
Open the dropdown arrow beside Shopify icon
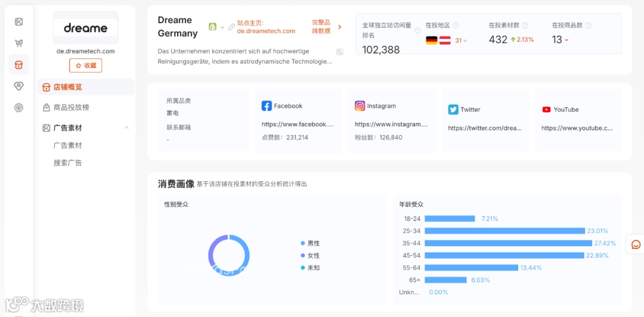[222, 27]
